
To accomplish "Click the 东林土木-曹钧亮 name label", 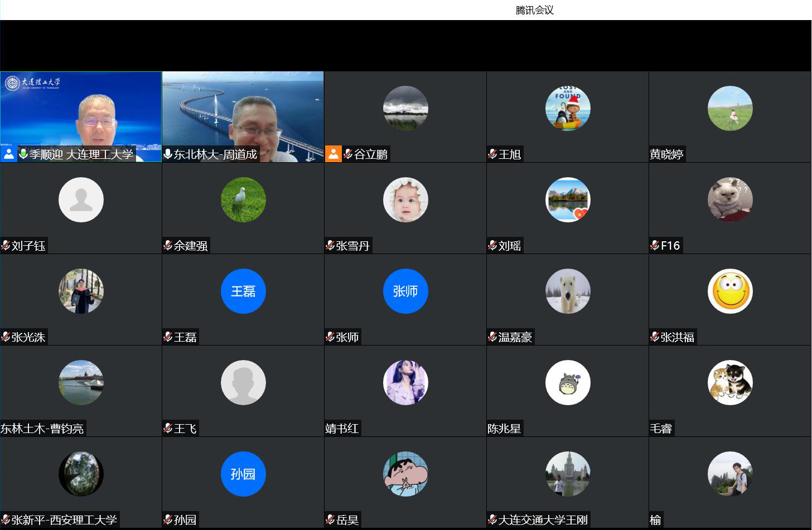I will (x=42, y=429).
